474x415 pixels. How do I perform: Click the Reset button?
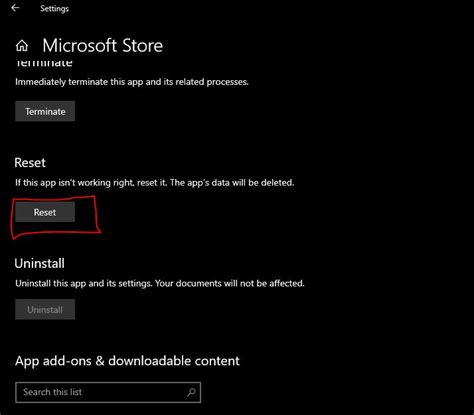(x=45, y=212)
